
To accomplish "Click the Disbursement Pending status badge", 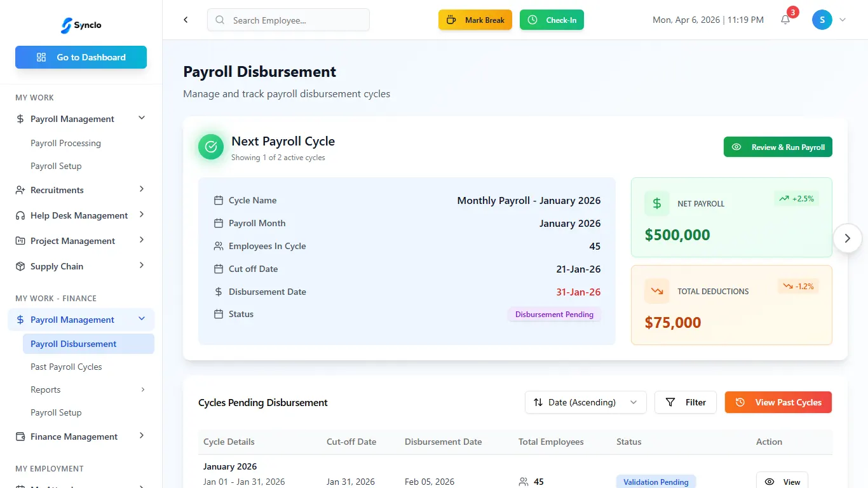I will (x=554, y=315).
